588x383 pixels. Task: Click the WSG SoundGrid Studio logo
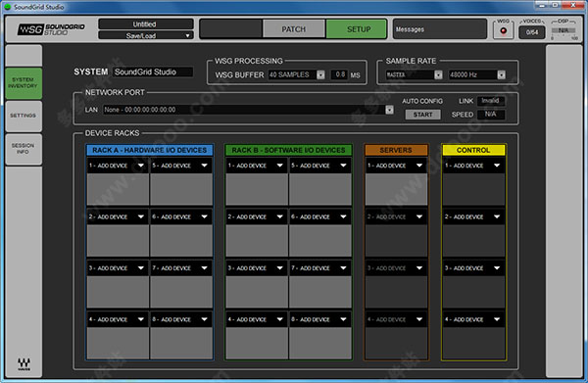tap(51, 29)
